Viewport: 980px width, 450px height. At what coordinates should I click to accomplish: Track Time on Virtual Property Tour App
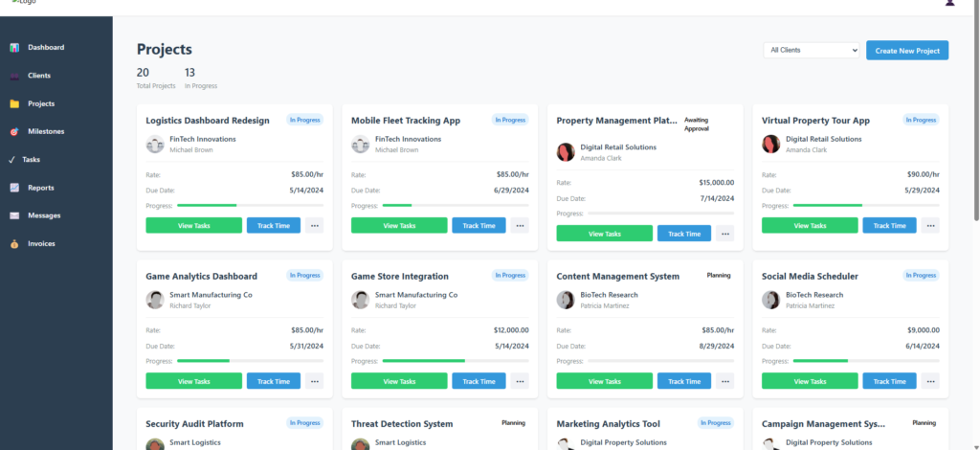889,226
